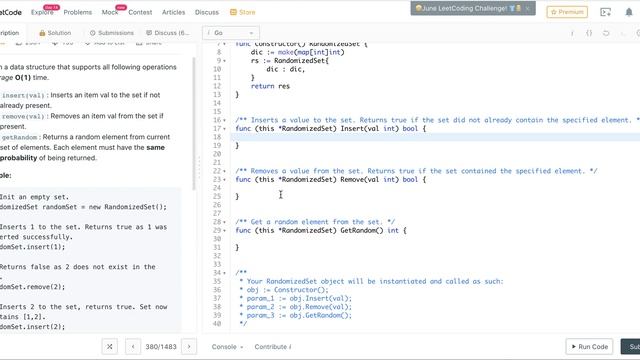The width and height of the screenshot is (640, 360).
Task: Open the Store link with bag icon
Action: pyautogui.click(x=242, y=12)
